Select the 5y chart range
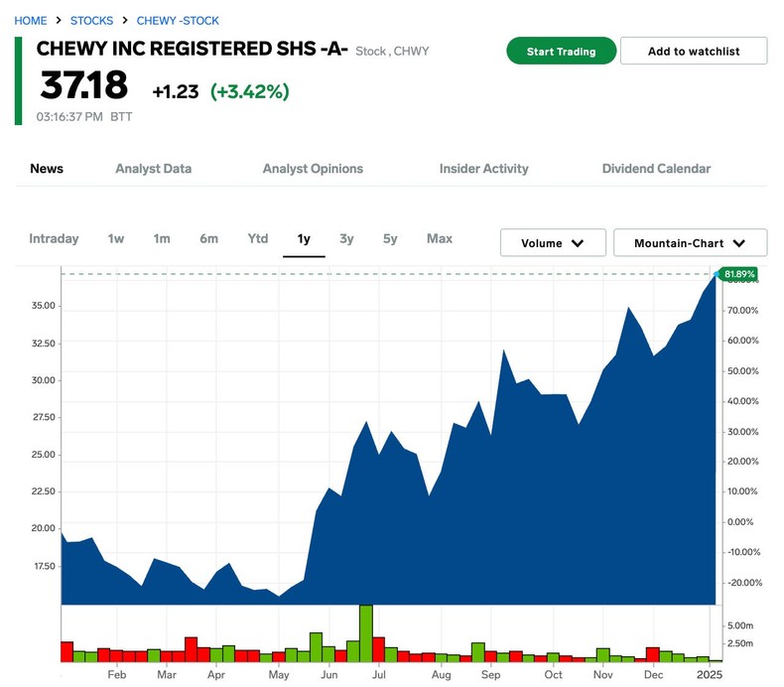The height and width of the screenshot is (687, 784). pos(390,238)
